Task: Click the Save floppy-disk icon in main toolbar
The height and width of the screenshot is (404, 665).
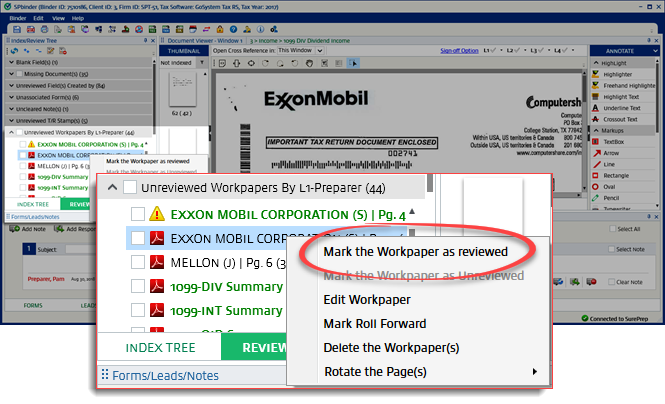Action: [17, 29]
